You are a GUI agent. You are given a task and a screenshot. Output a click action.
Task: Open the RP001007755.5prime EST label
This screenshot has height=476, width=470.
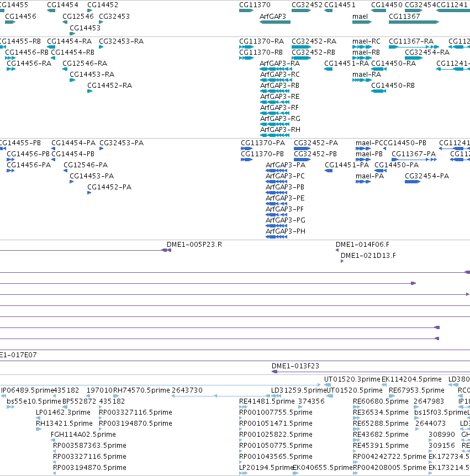(276, 412)
